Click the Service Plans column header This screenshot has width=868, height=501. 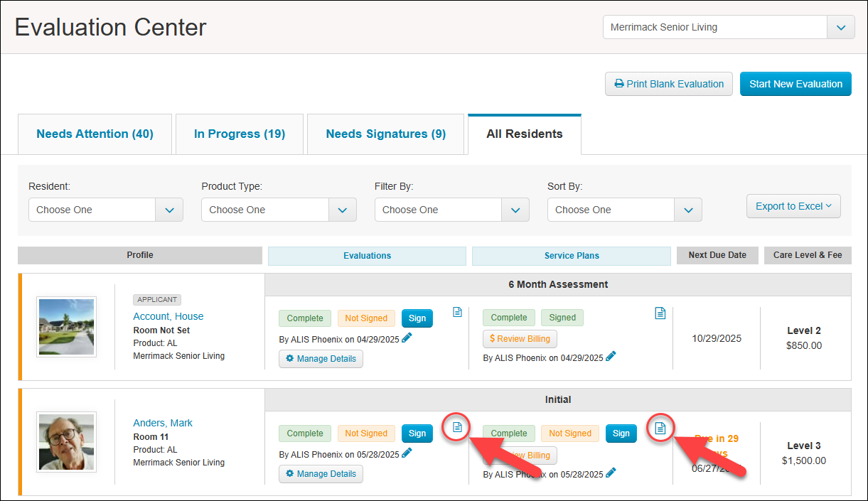pos(572,256)
